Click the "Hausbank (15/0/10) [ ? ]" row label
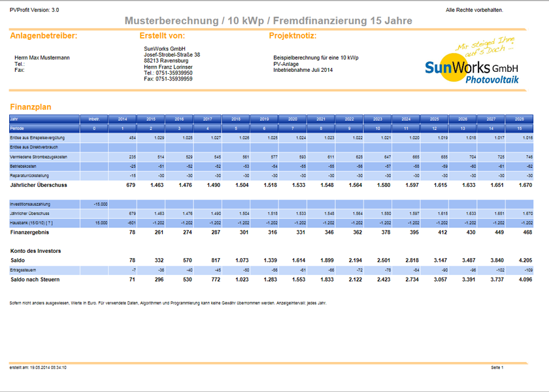 (31, 223)
